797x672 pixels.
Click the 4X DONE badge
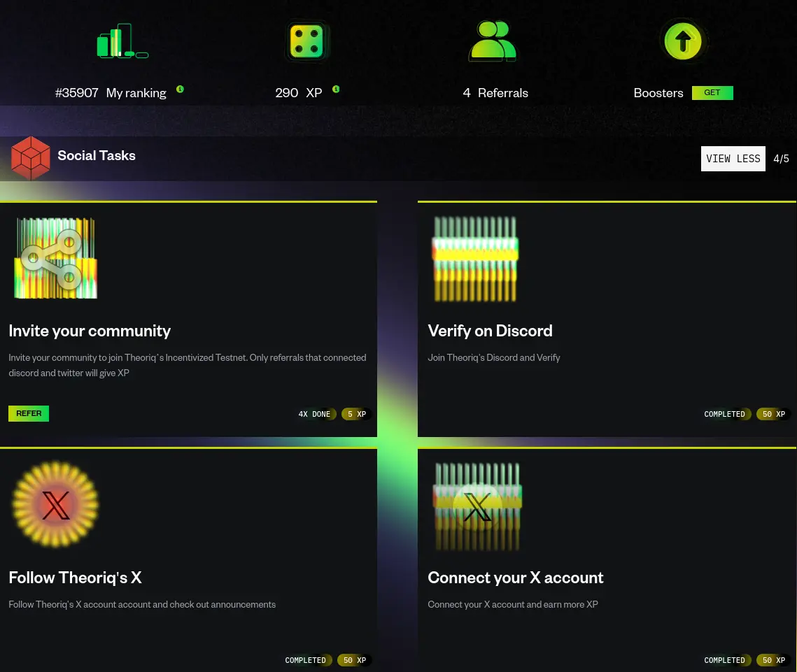(x=315, y=414)
